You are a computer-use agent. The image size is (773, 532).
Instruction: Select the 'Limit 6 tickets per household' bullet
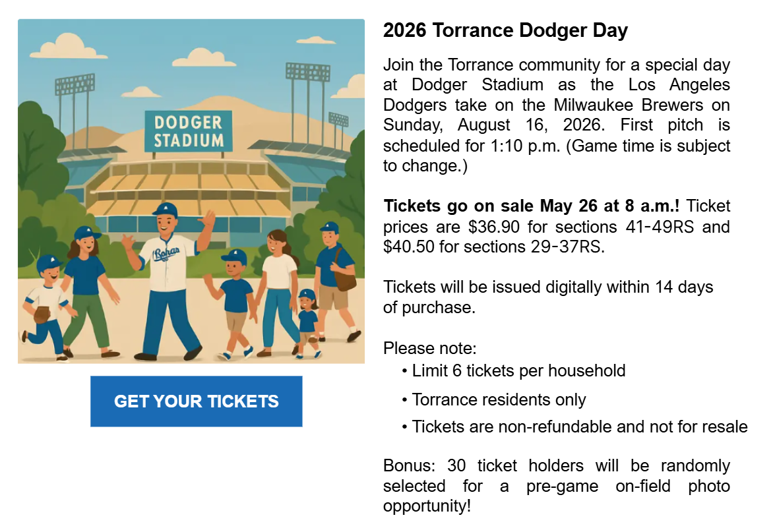pyautogui.click(x=513, y=370)
